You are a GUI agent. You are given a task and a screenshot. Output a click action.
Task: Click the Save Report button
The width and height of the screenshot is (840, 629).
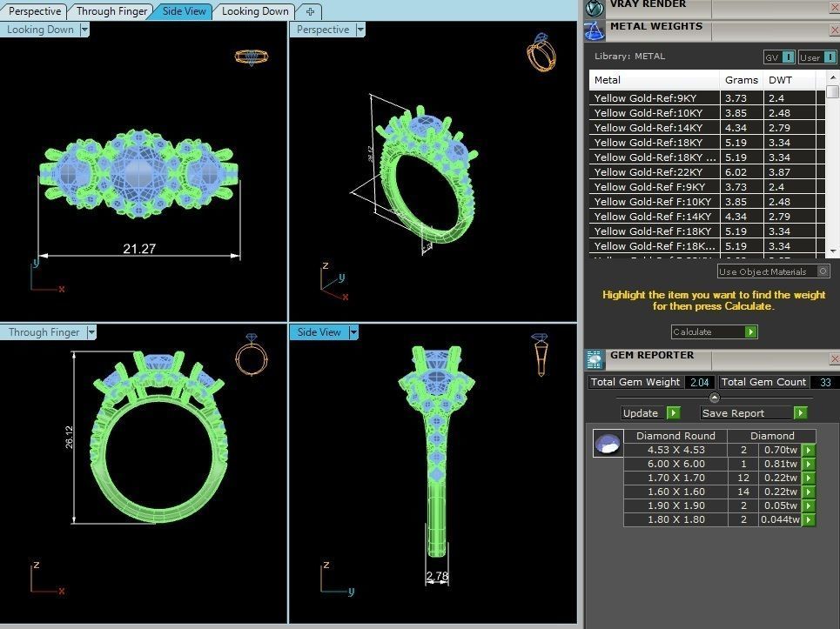click(753, 412)
